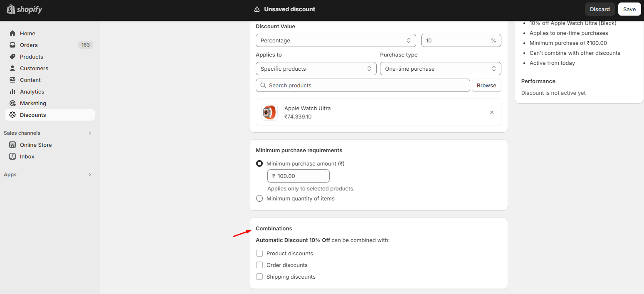644x294 pixels.
Task: Go to Content in sidebar
Action: tap(30, 80)
